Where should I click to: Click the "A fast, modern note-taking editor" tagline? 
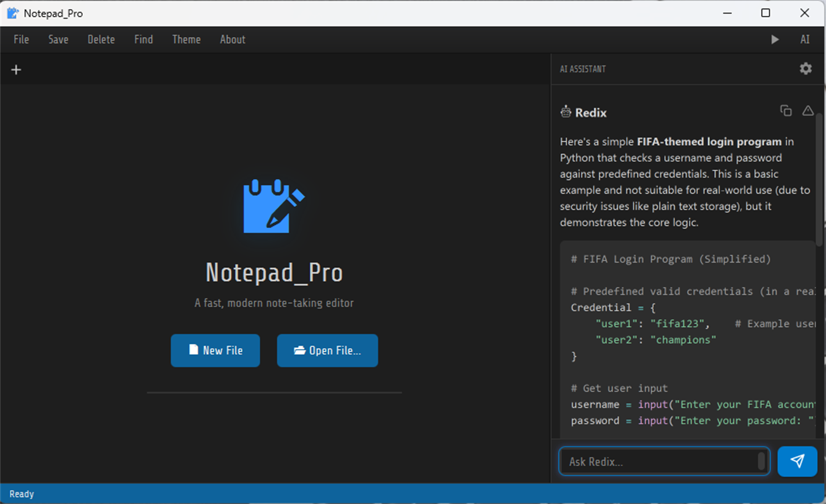click(274, 303)
